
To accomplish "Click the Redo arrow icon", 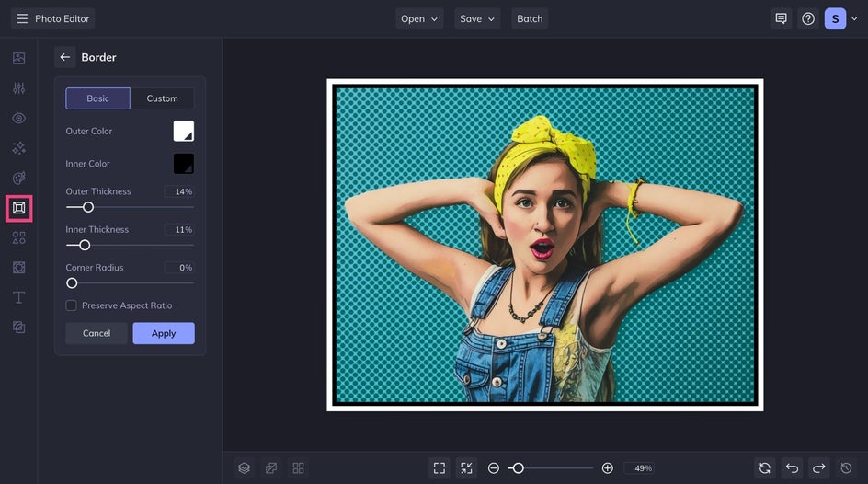I will pyautogui.click(x=818, y=468).
